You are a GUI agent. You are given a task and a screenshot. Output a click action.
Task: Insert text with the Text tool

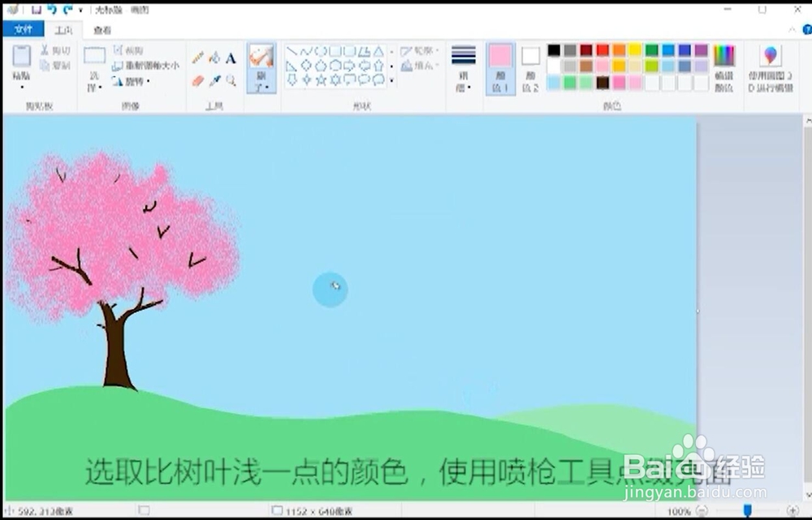click(230, 57)
